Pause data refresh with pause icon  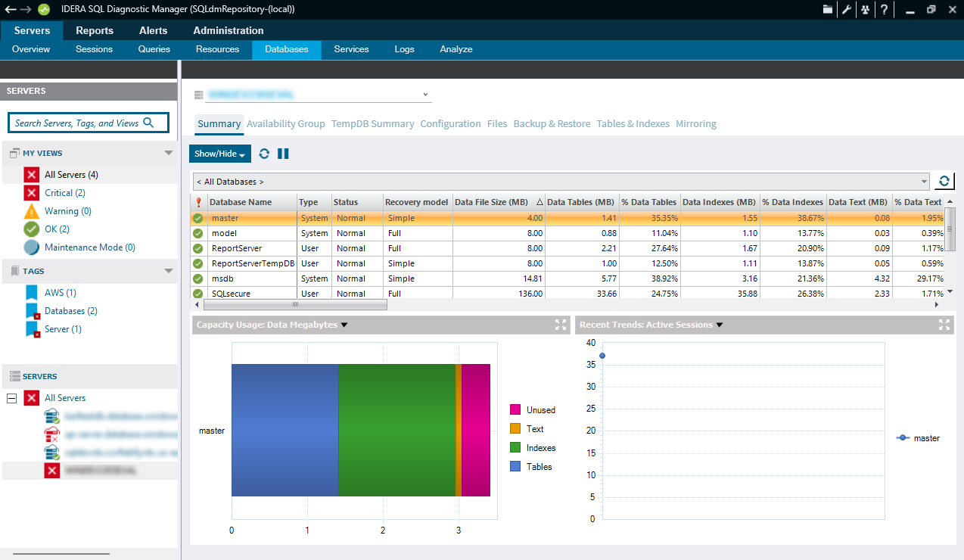click(x=283, y=154)
